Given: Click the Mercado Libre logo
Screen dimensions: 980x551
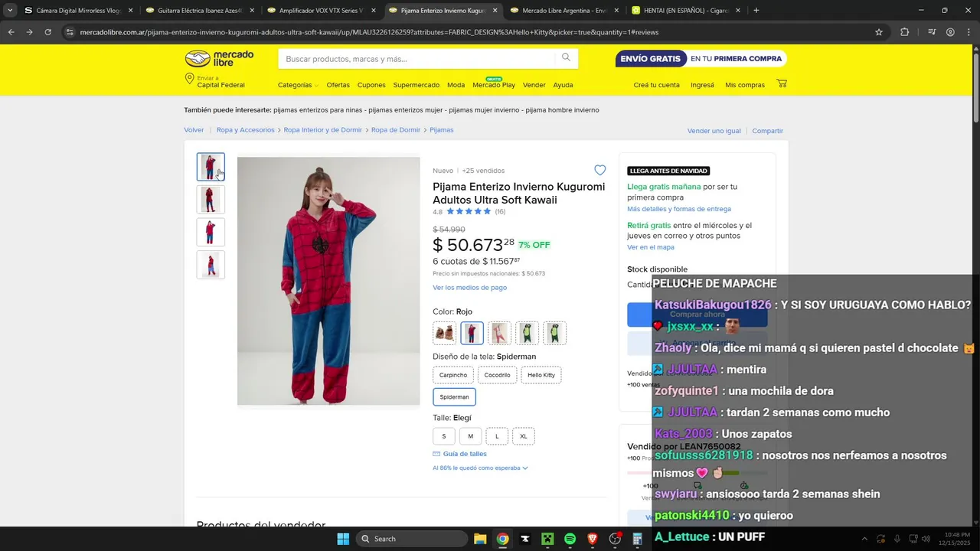Looking at the screenshot, I should click(219, 59).
